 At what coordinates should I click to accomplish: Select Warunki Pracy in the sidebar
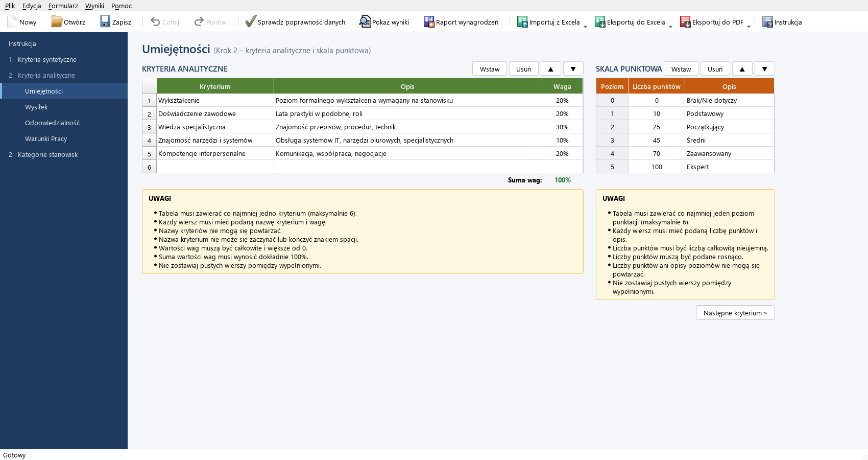(64, 139)
